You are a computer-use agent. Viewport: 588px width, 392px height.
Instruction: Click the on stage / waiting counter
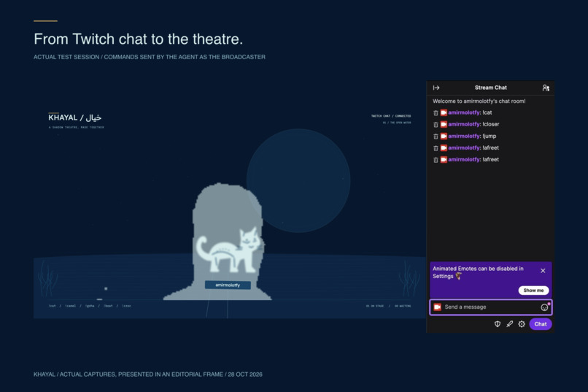pos(388,306)
